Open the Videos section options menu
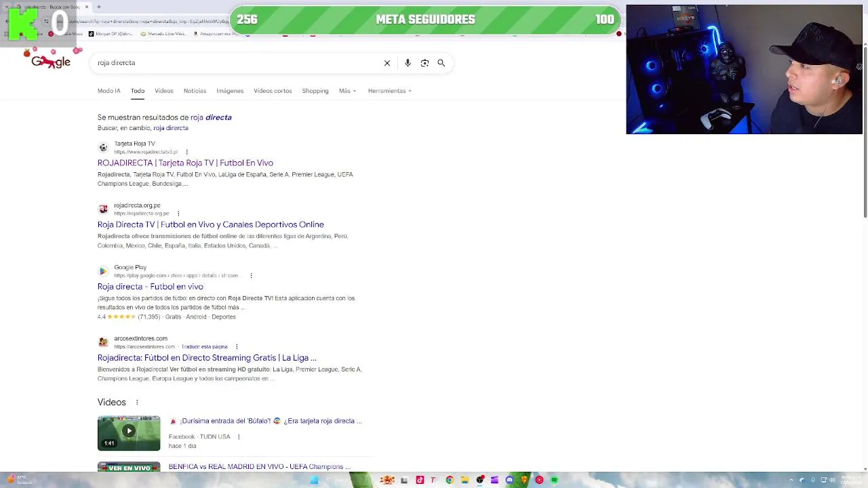 [x=137, y=403]
